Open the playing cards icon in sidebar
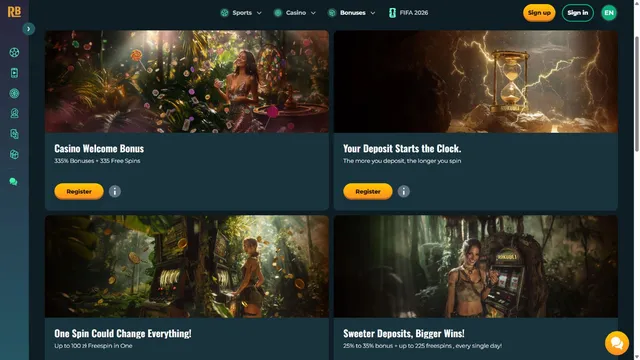This screenshot has width=640, height=360. pyautogui.click(x=14, y=134)
